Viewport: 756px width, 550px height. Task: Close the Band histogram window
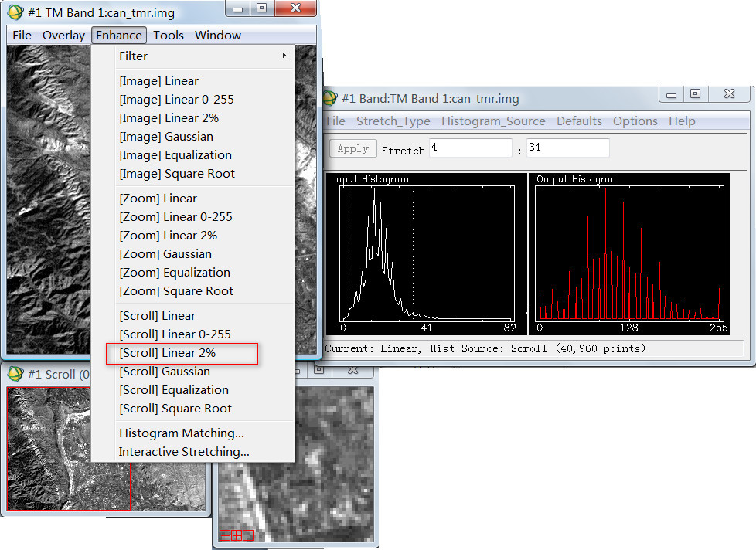pyautogui.click(x=729, y=94)
